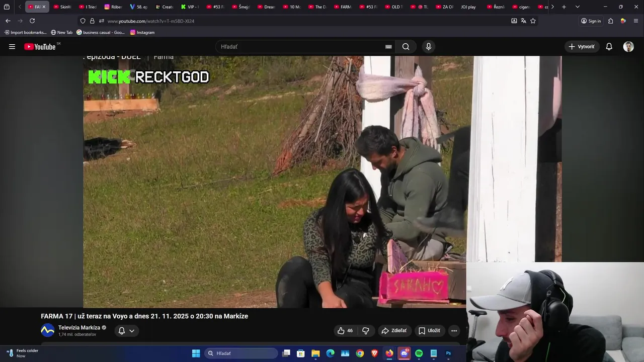Open the business casual Google bookmark
Image resolution: width=644 pixels, height=362 pixels.
tap(101, 32)
